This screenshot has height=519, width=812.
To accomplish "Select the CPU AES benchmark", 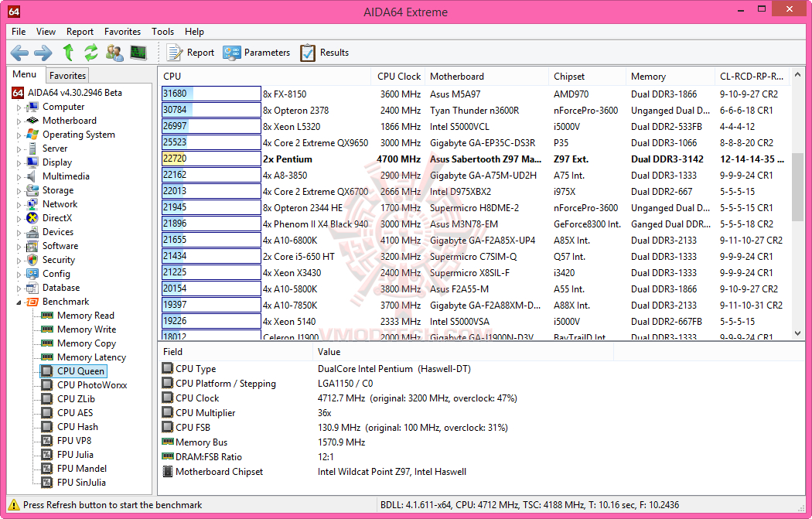I will tap(75, 413).
